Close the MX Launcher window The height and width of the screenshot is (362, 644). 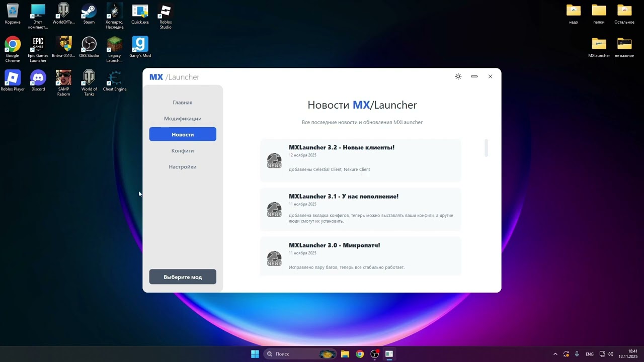(490, 76)
